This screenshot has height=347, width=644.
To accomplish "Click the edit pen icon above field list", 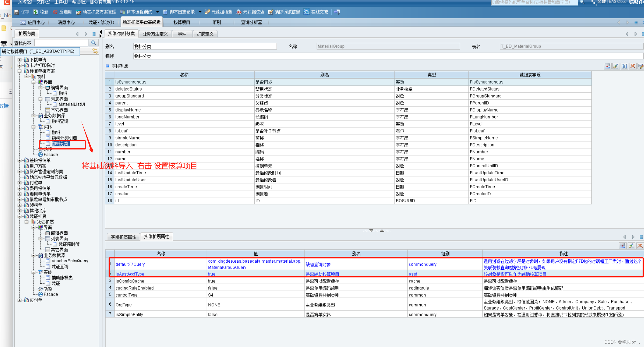I will coord(616,66).
